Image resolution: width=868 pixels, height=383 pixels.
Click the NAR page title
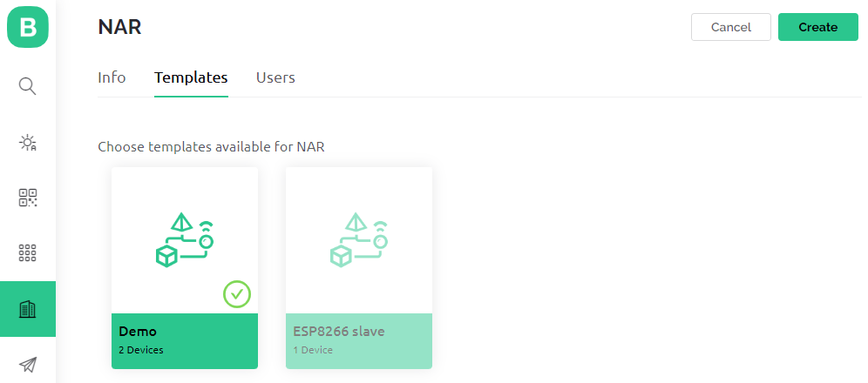[x=119, y=27]
